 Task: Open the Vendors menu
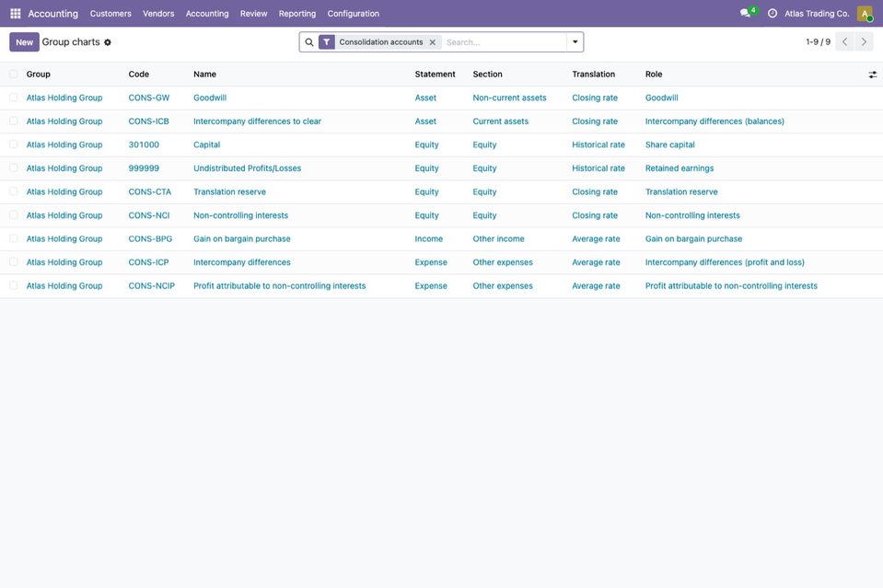tap(158, 14)
